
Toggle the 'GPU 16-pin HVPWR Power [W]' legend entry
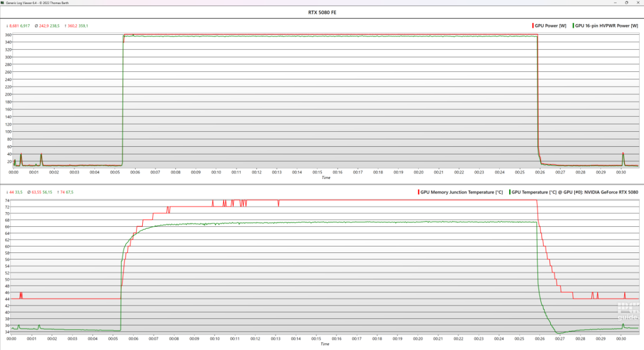(605, 26)
